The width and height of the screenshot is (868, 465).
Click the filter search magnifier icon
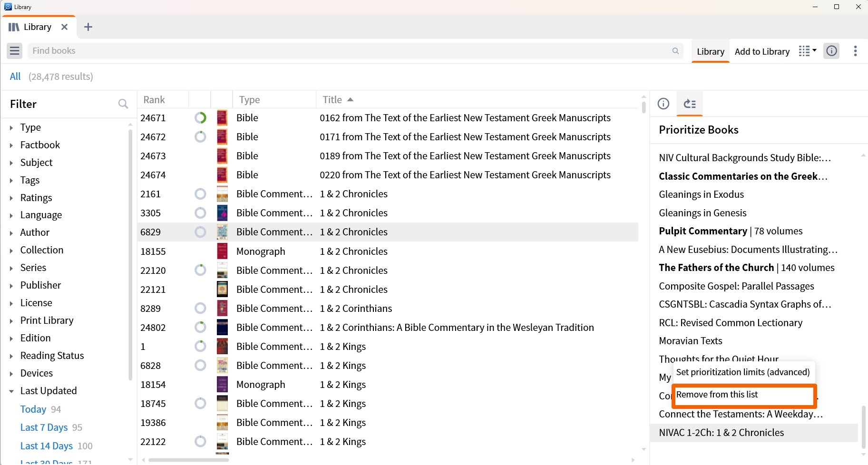tap(123, 104)
